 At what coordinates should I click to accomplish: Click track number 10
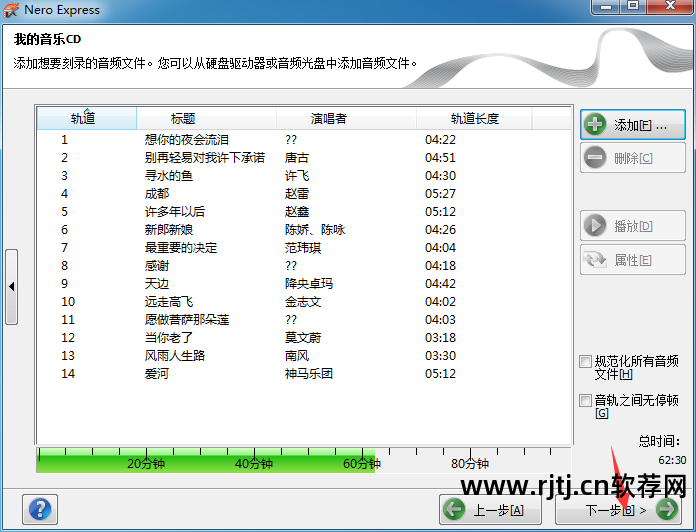click(68, 302)
